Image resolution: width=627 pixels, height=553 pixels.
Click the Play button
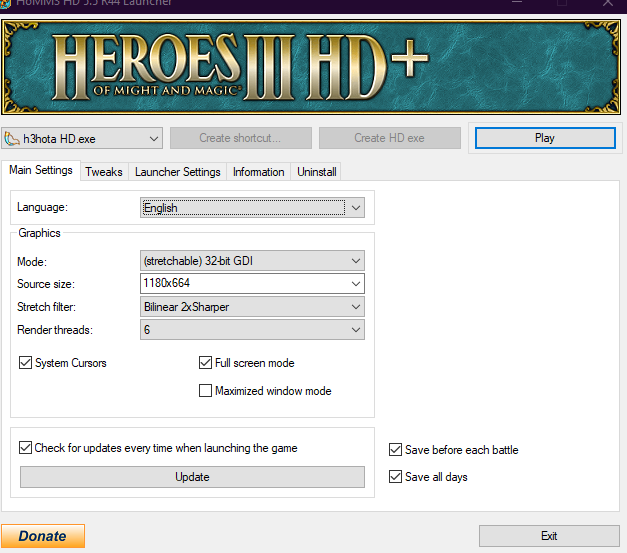point(545,138)
